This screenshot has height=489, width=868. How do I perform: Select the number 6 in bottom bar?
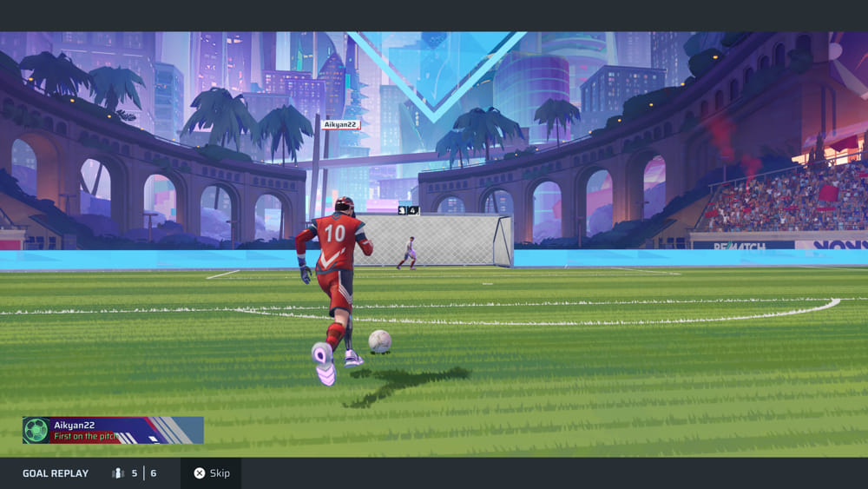coord(154,473)
